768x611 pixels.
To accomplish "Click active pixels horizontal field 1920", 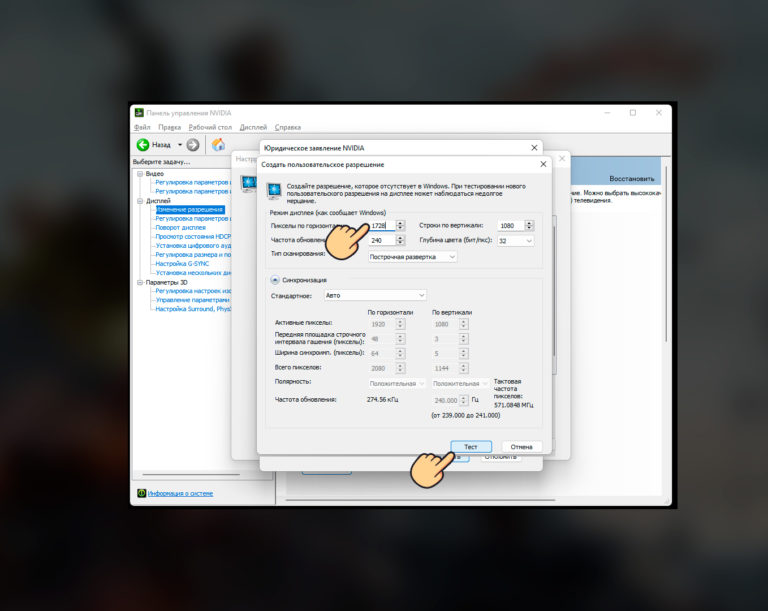I will [x=382, y=324].
